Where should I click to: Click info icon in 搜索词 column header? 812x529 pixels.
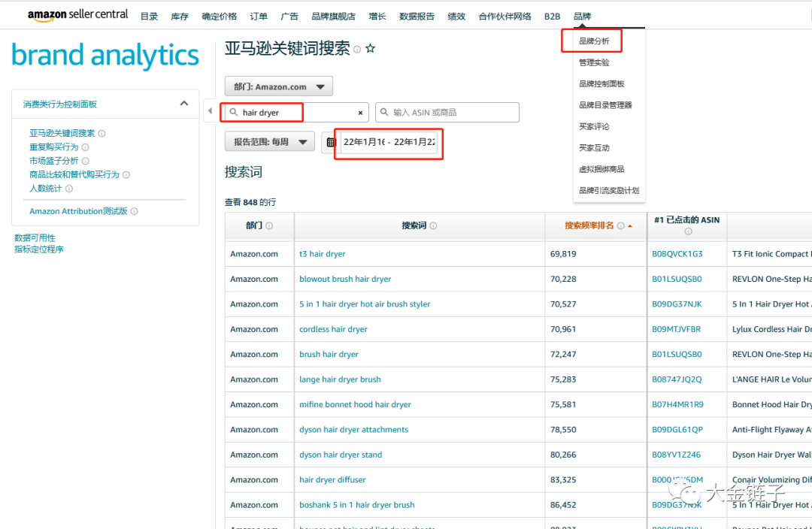click(x=433, y=225)
